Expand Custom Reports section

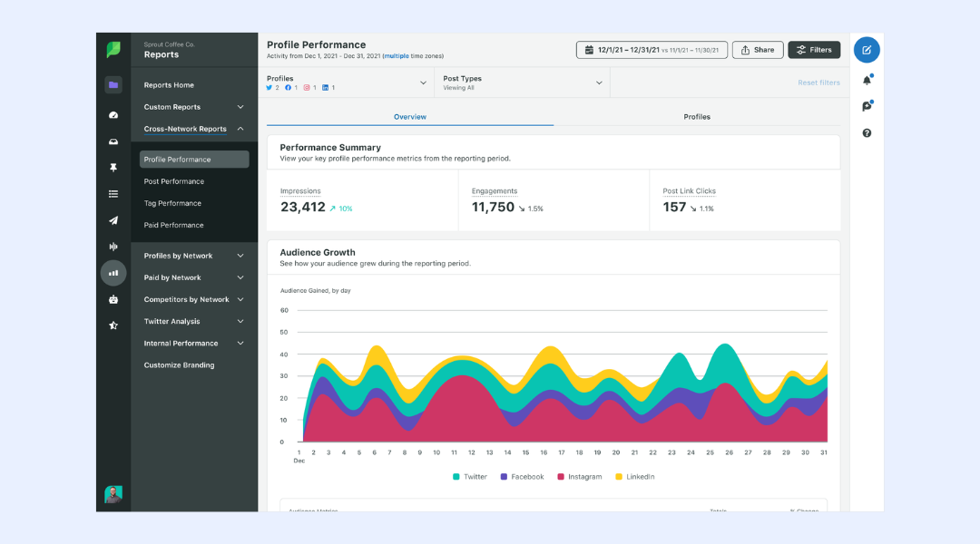[194, 107]
